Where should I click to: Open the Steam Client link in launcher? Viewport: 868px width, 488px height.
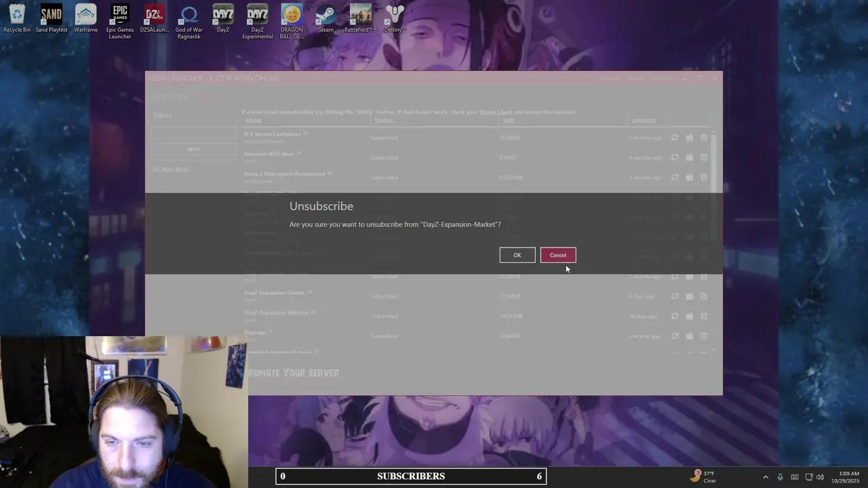pyautogui.click(x=496, y=112)
